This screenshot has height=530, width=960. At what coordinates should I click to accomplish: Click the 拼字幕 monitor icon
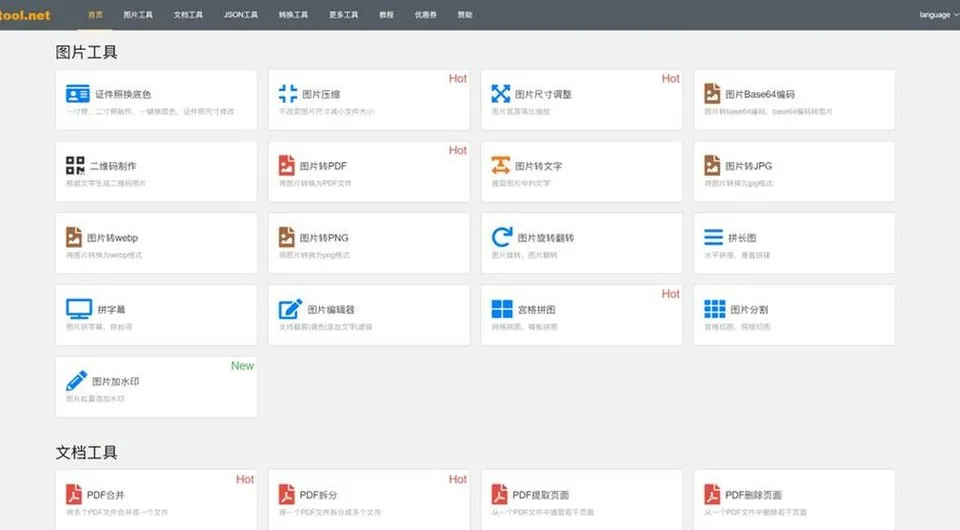coord(79,309)
